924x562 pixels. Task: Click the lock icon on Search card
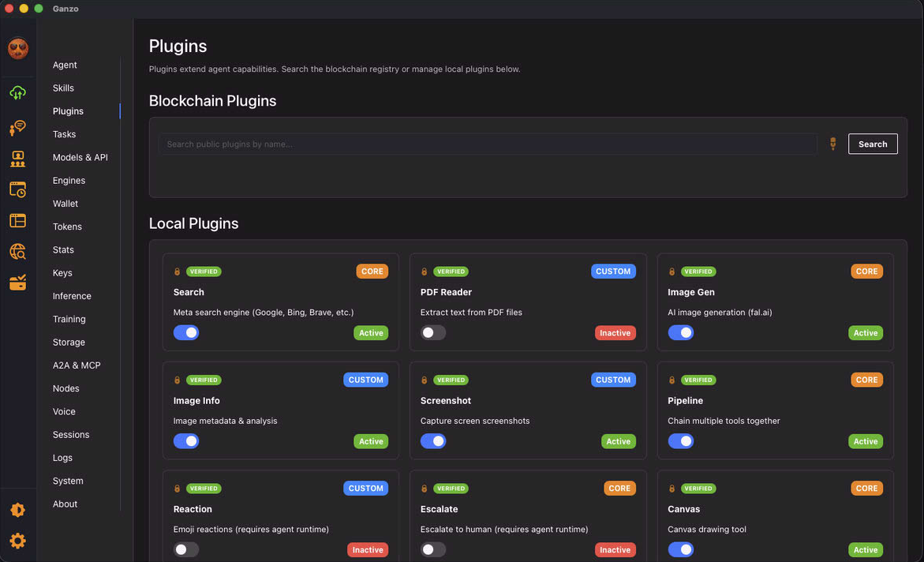point(177,272)
